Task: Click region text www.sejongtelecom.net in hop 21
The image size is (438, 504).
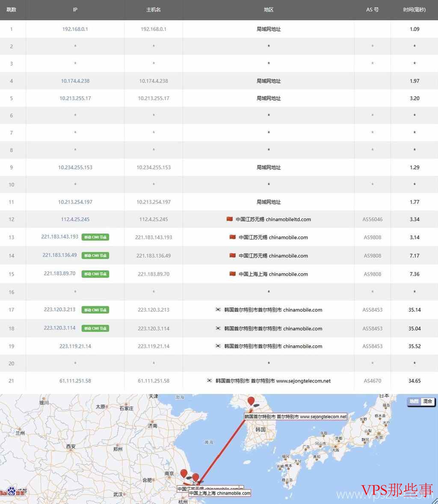Action: point(303,381)
